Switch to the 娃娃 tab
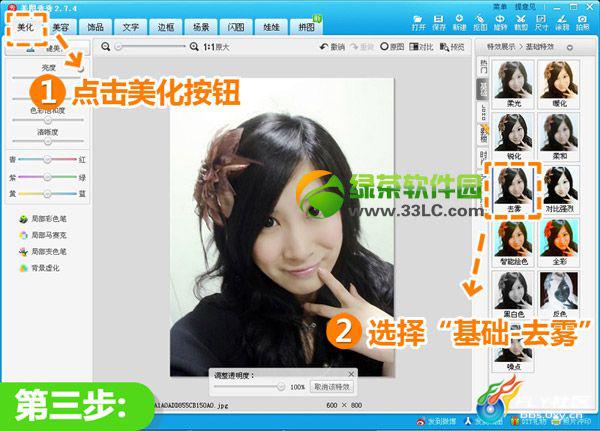 pyautogui.click(x=271, y=27)
